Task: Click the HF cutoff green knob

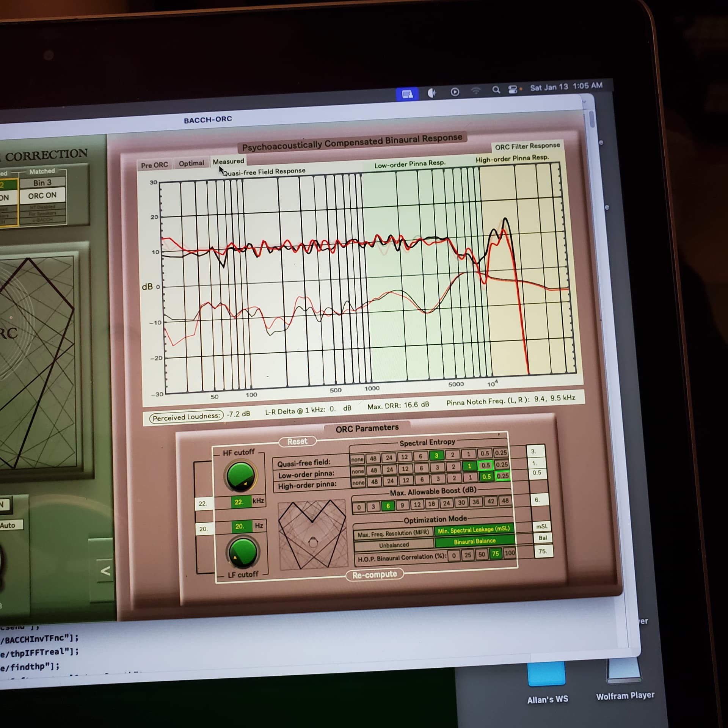Action: pyautogui.click(x=241, y=475)
